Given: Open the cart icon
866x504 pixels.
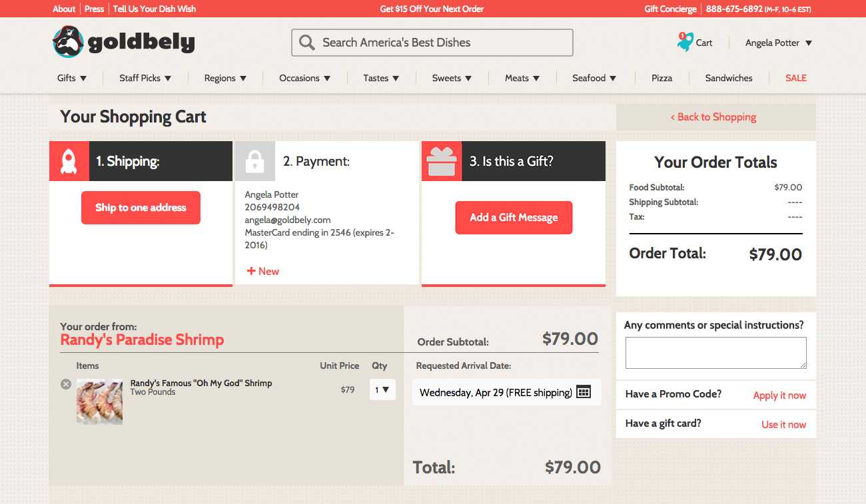Looking at the screenshot, I should (685, 42).
